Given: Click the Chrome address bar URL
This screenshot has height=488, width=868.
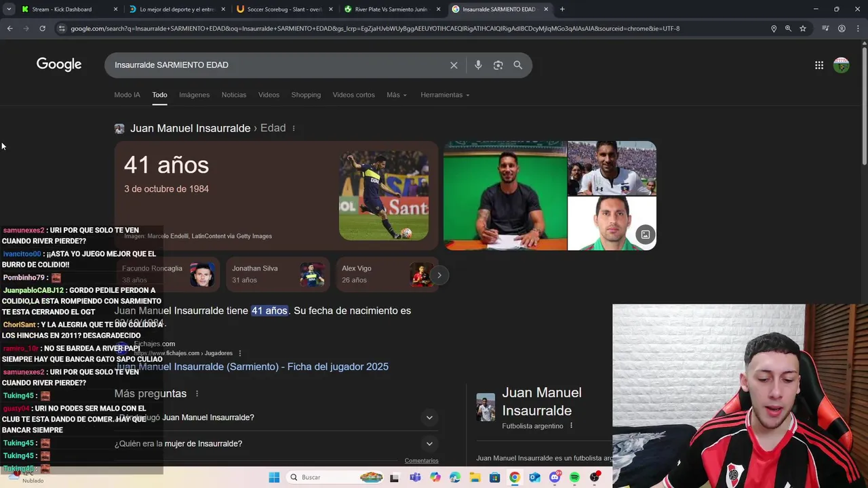Looking at the screenshot, I should (375, 28).
